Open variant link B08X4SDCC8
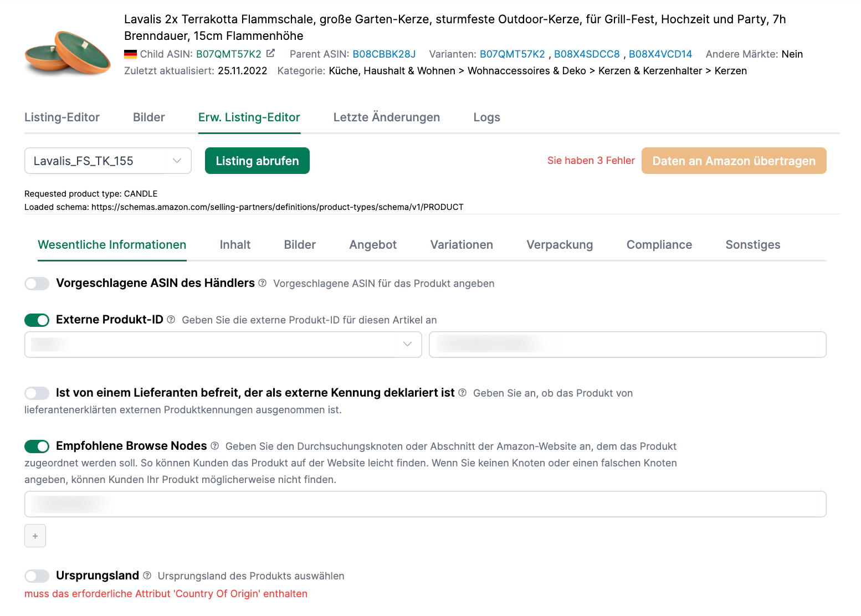861x616 pixels. [x=587, y=54]
